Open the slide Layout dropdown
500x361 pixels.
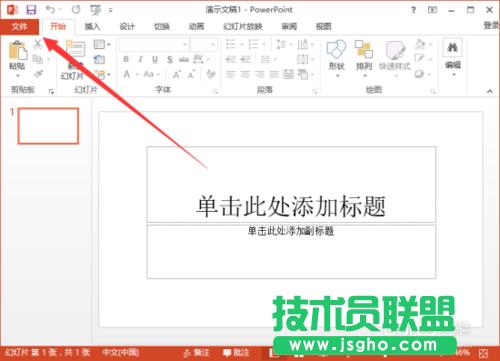click(101, 44)
